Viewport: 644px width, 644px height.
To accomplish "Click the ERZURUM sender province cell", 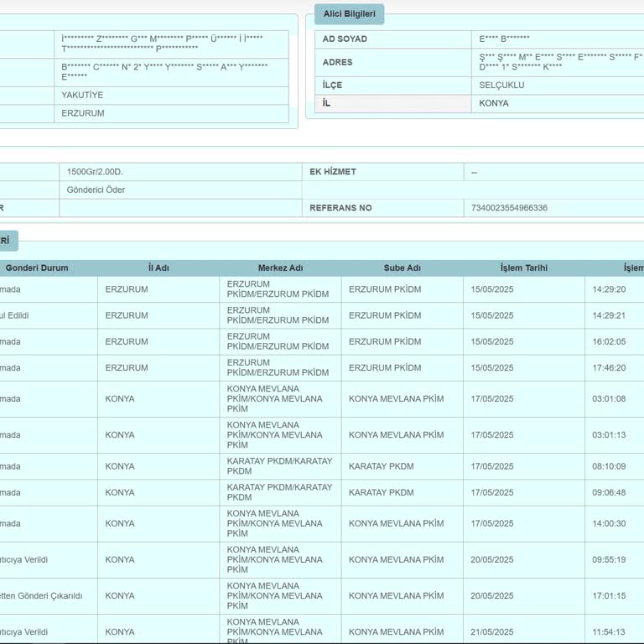I will click(x=171, y=113).
